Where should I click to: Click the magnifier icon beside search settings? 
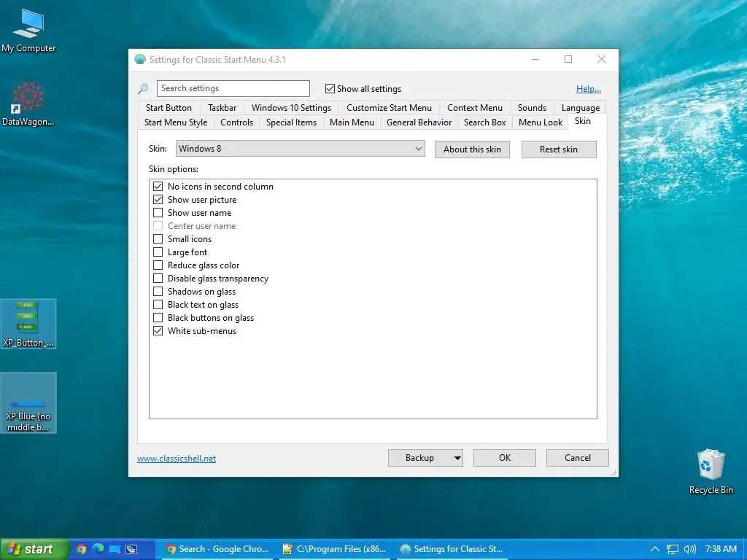click(x=143, y=88)
